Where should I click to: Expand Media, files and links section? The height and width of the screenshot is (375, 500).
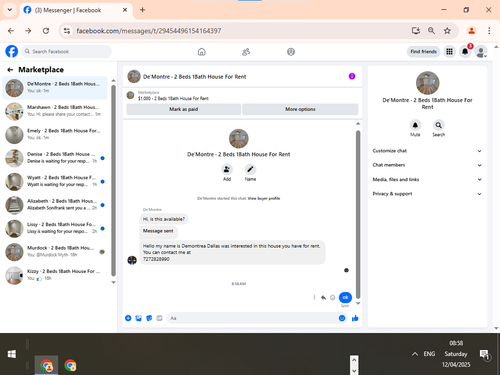(427, 179)
